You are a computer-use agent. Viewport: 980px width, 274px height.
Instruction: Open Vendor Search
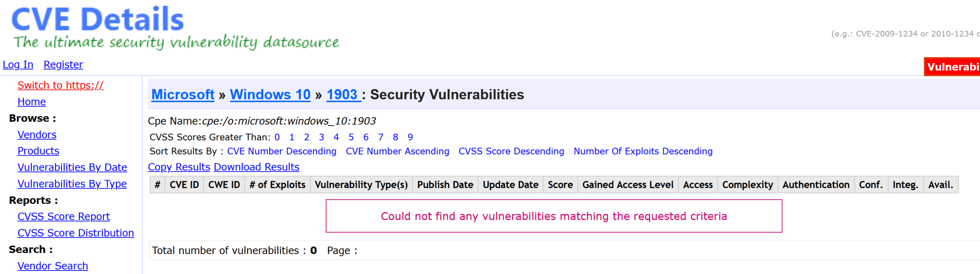[x=53, y=266]
